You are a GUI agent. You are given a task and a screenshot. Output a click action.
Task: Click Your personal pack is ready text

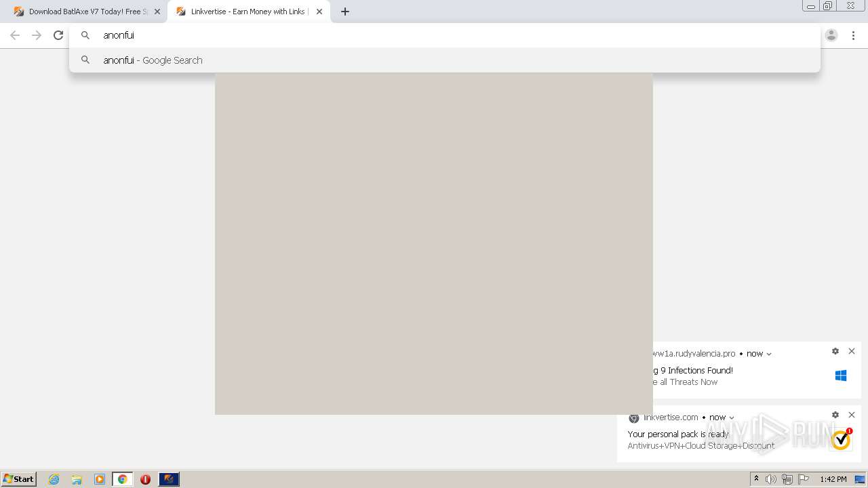pos(678,434)
